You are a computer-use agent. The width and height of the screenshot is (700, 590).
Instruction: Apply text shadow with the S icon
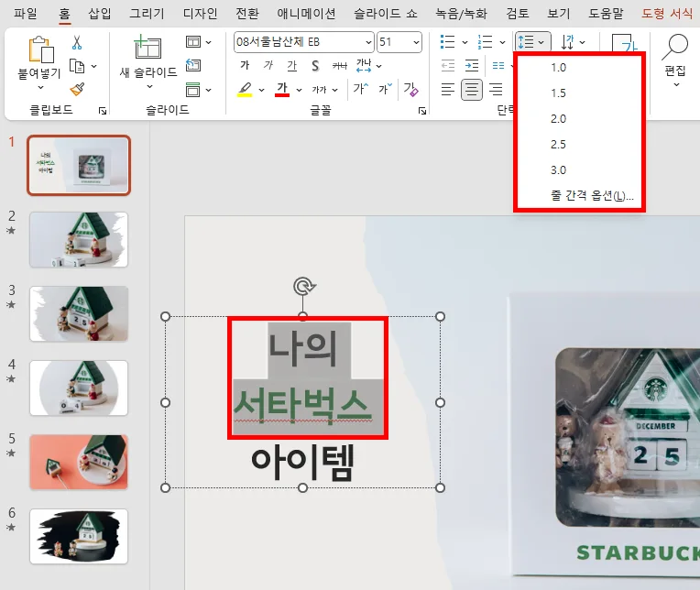[315, 66]
